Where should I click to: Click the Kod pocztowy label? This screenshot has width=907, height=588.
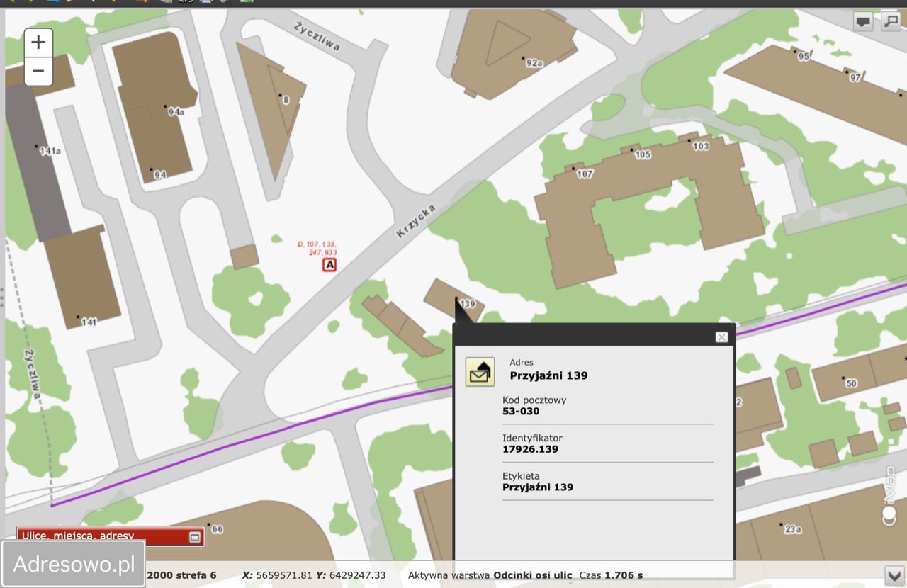tap(534, 400)
